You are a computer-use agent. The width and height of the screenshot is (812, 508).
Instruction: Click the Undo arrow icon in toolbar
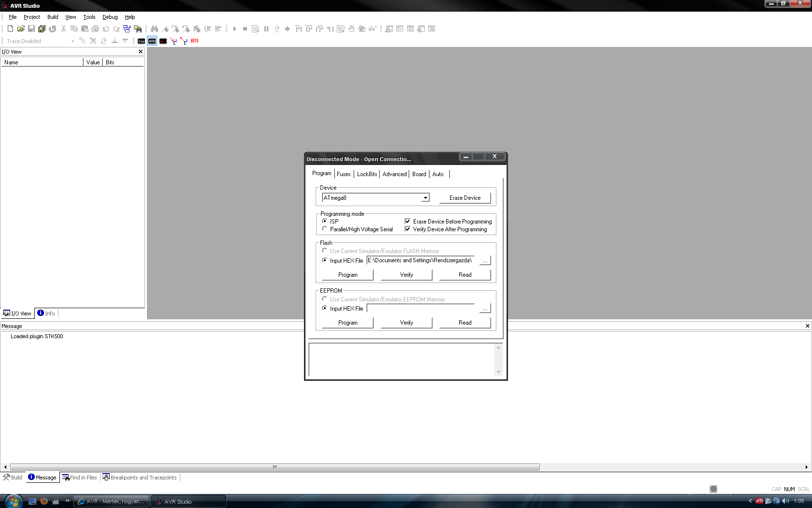(x=106, y=29)
